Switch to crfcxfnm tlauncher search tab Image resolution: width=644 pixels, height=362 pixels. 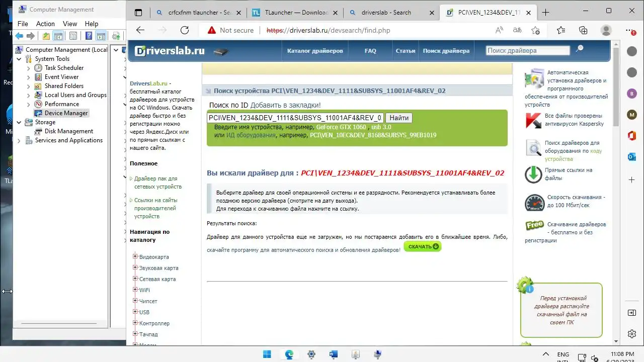(199, 13)
